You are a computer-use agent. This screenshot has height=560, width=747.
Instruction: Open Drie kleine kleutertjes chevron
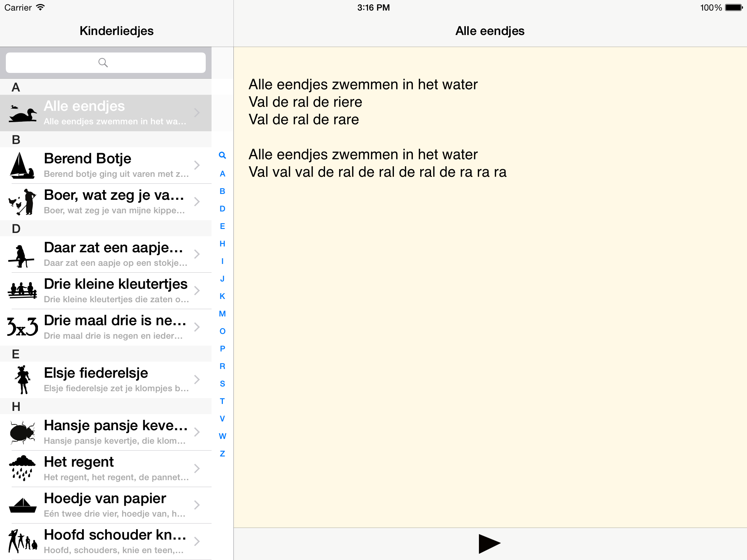[x=197, y=291]
